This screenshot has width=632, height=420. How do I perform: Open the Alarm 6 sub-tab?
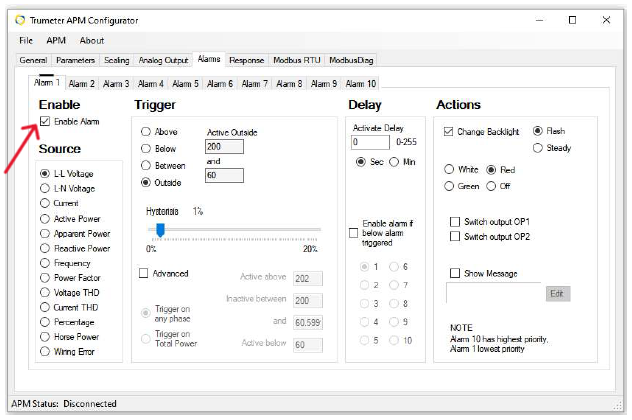220,83
